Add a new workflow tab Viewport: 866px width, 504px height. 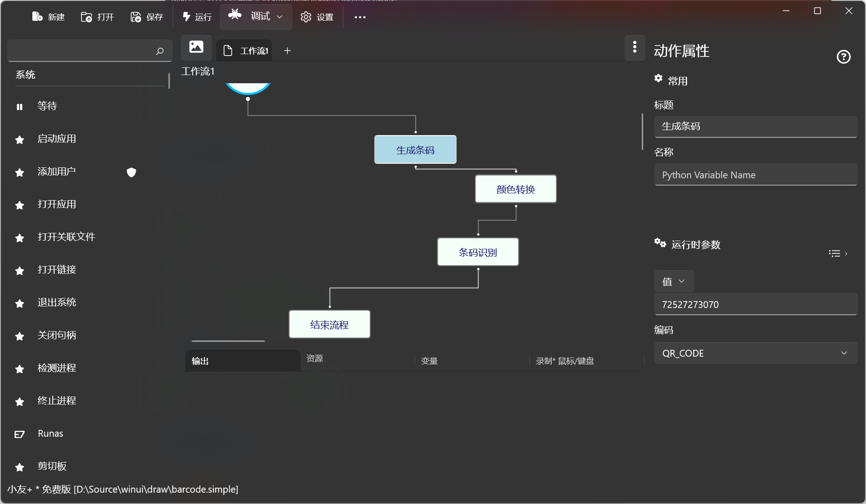tap(287, 50)
